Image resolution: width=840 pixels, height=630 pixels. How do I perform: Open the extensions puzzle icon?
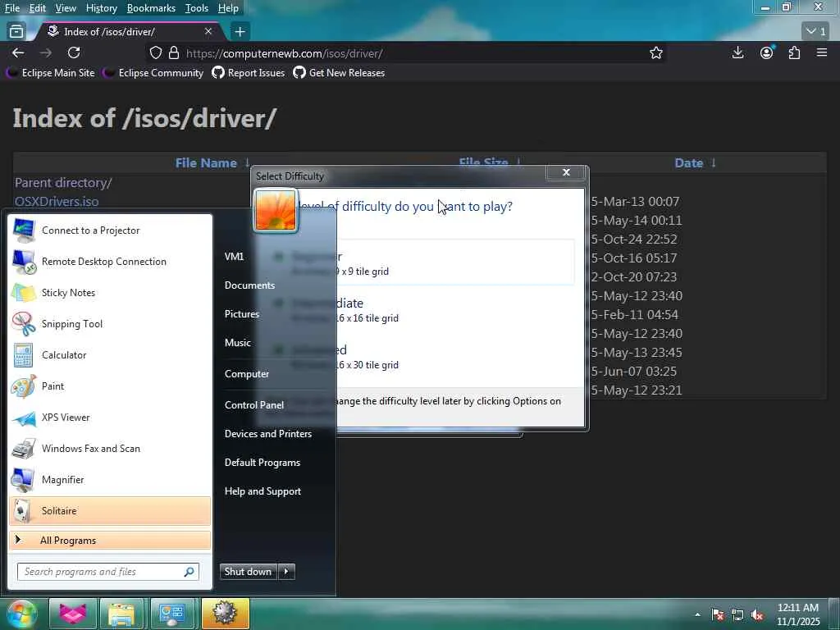794,52
